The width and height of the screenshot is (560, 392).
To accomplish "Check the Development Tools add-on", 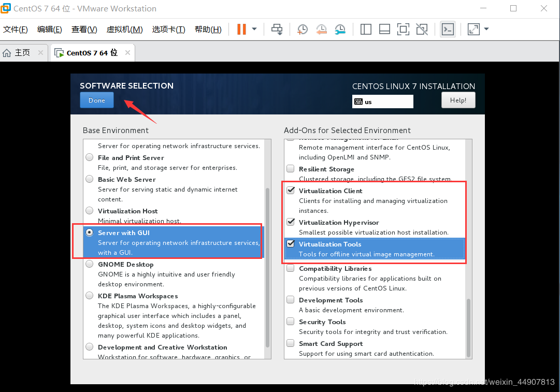I will (x=291, y=300).
